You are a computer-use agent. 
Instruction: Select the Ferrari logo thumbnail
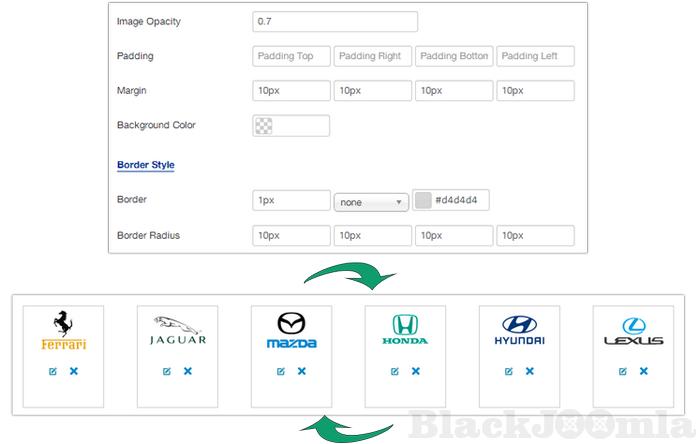pyautogui.click(x=63, y=332)
